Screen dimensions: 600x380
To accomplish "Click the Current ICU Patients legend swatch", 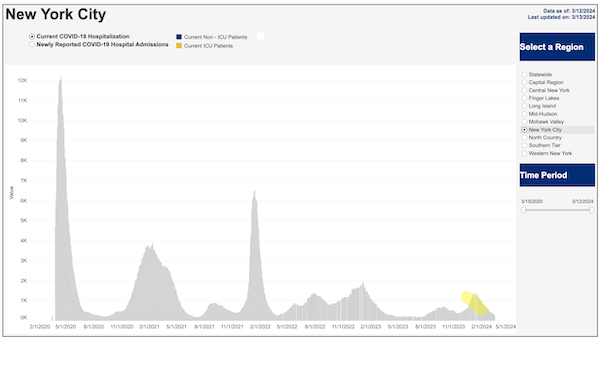I will click(x=179, y=46).
